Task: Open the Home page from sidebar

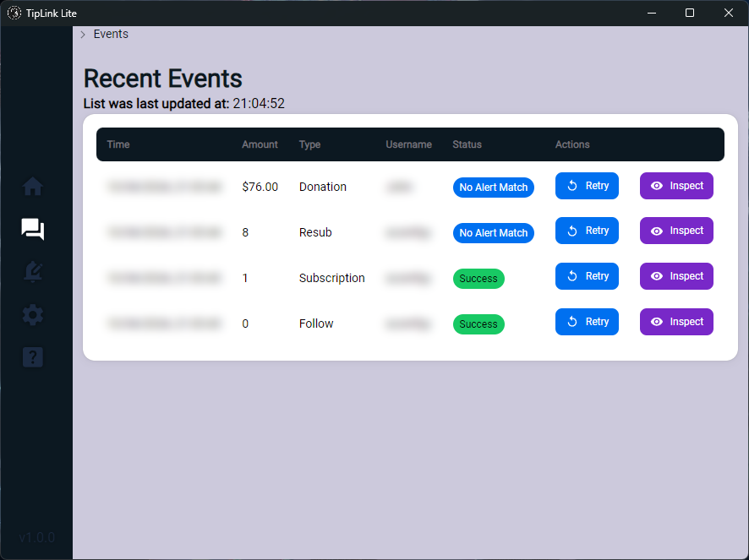Action: [x=32, y=186]
